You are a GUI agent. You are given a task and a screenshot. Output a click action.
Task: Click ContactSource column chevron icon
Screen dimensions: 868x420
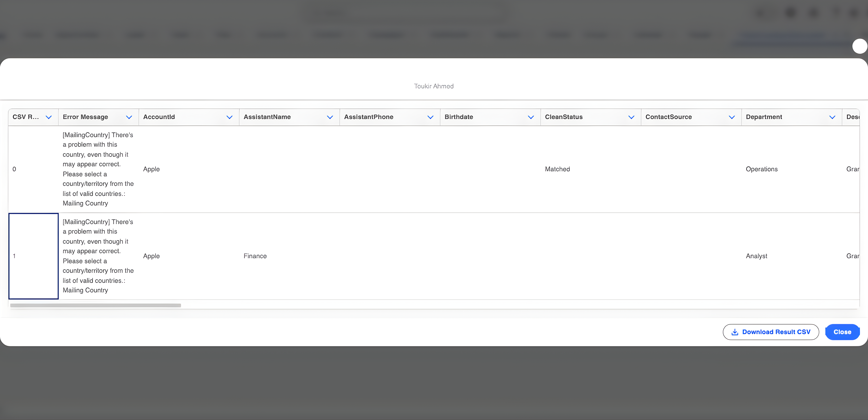pos(732,117)
